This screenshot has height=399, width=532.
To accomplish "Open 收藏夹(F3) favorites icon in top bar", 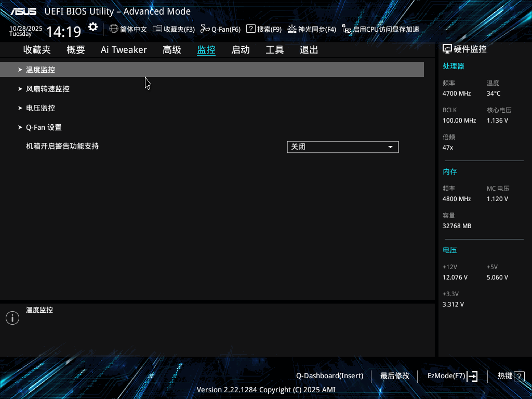I will pos(157,29).
